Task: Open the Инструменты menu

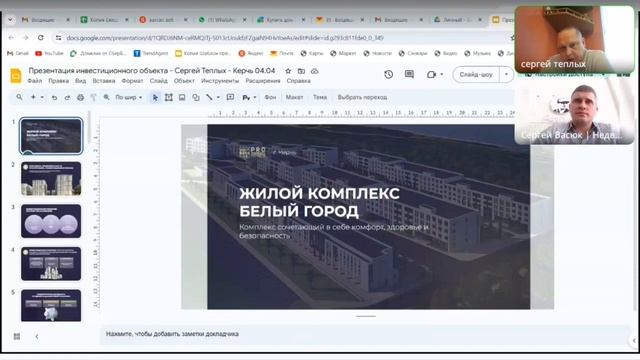Action: point(220,81)
